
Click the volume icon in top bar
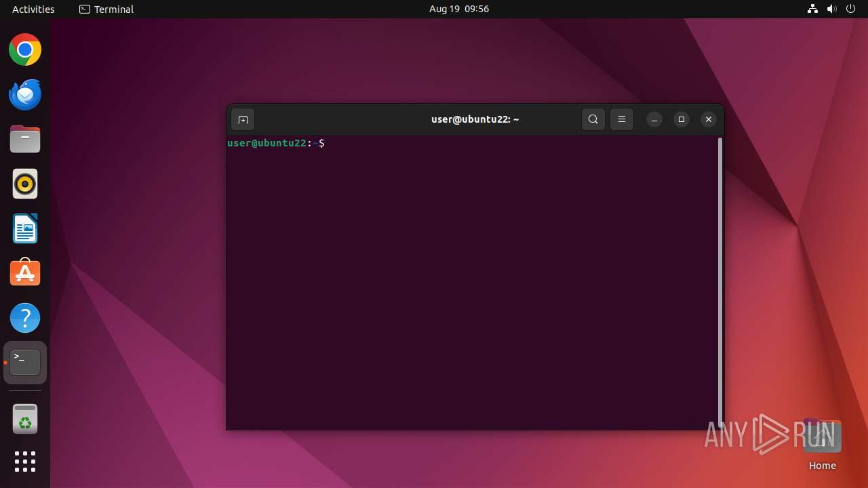point(831,9)
